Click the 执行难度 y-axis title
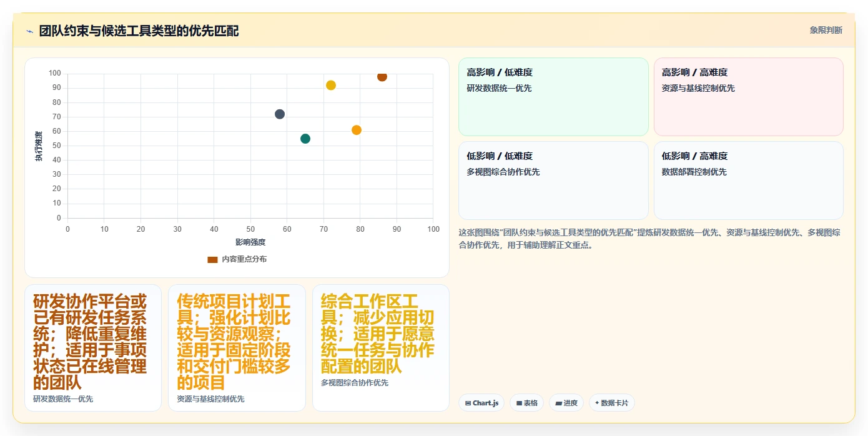Viewport: 868px width, 436px height. pos(39,146)
